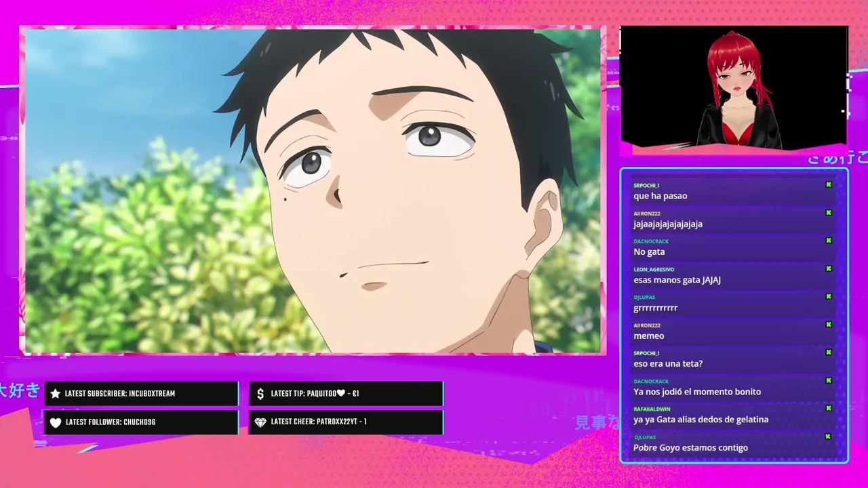
Task: Click the chat message 'que ha pasao'
Action: [x=660, y=196]
